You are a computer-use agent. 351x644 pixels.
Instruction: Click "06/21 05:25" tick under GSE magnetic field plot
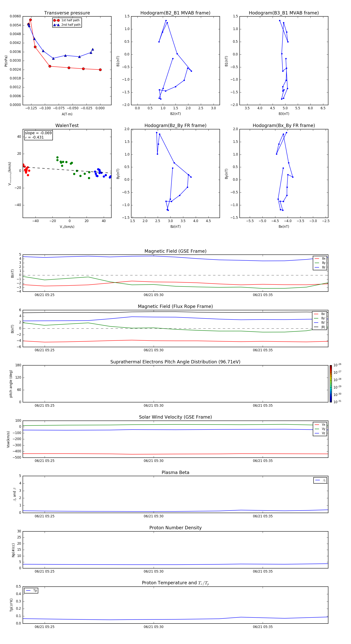[x=44, y=295]
